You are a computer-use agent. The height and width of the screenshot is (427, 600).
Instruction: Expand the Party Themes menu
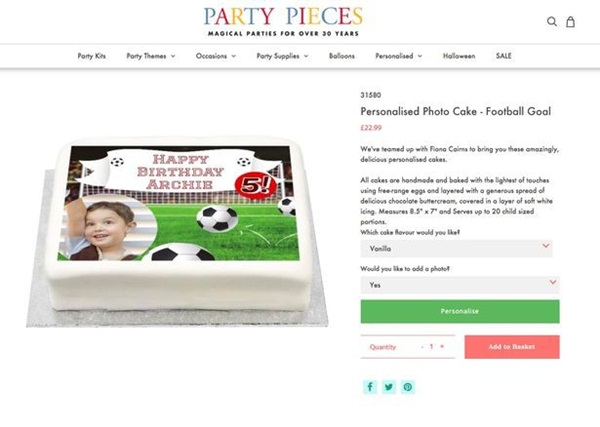150,56
